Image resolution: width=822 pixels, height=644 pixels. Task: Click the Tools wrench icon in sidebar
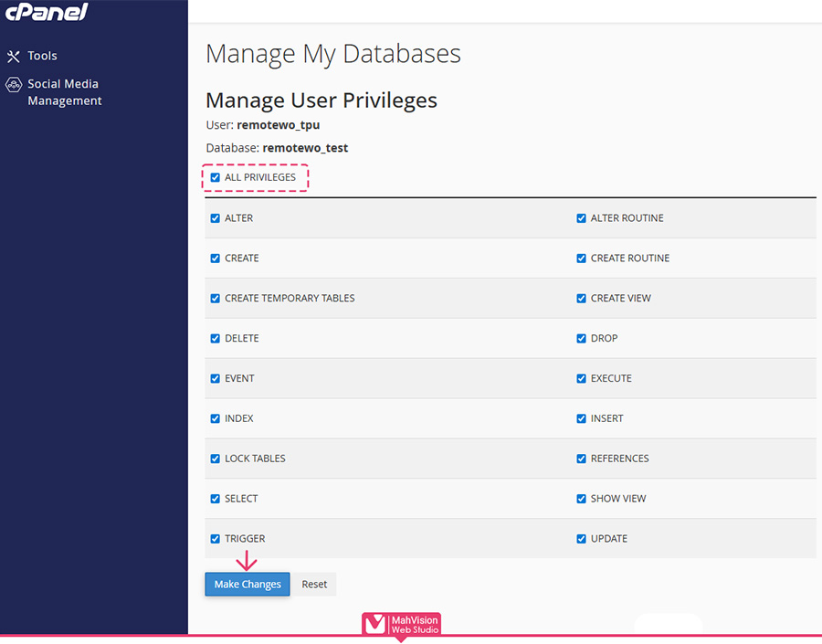[x=13, y=57]
